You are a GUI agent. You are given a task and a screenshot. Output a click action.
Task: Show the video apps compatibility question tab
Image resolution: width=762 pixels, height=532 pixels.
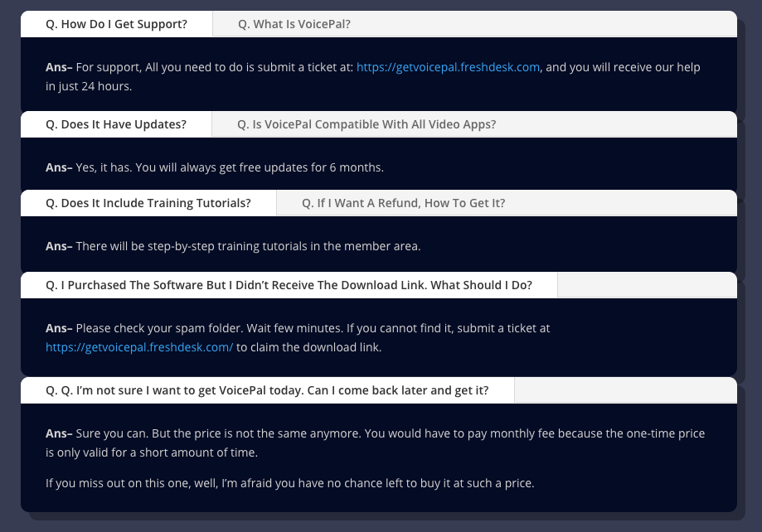(366, 124)
